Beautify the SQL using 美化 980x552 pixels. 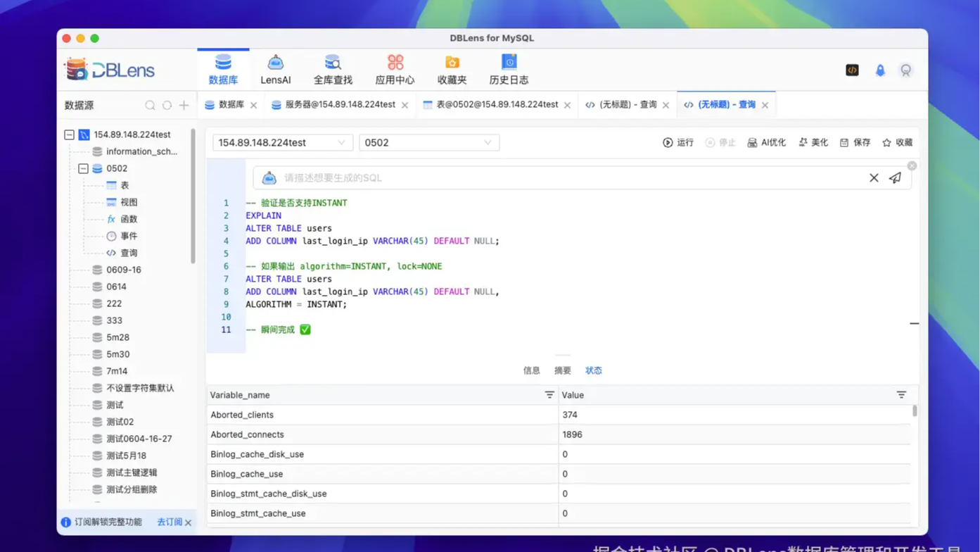(x=813, y=142)
